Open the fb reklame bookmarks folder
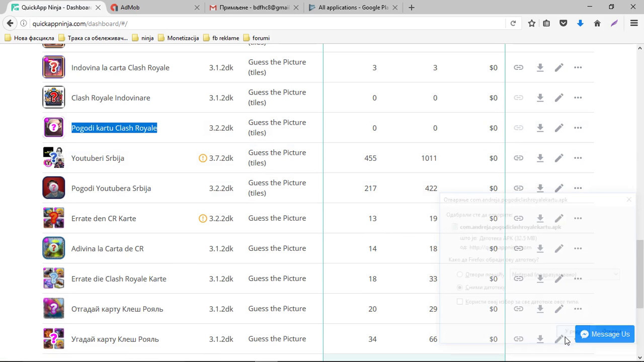The width and height of the screenshot is (644, 362). click(221, 38)
